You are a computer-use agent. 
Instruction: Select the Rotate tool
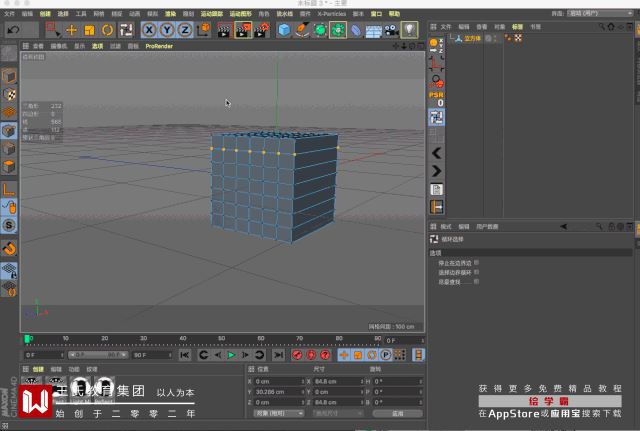pos(107,30)
